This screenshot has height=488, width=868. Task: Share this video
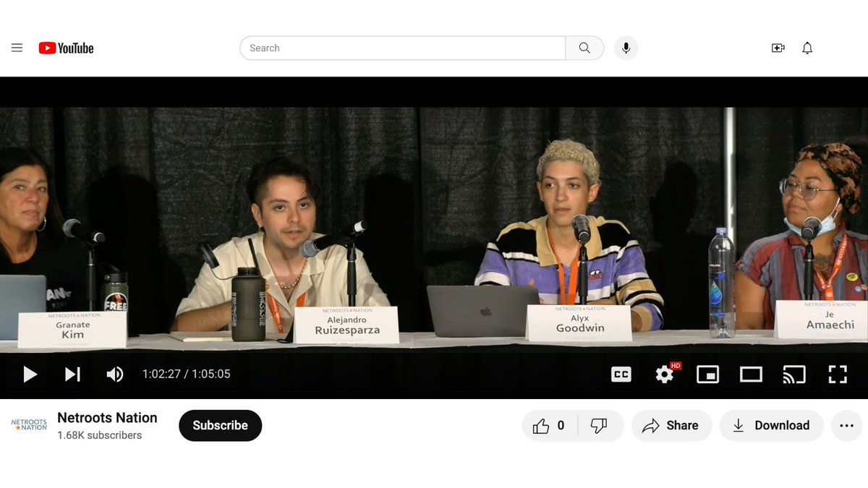click(671, 426)
